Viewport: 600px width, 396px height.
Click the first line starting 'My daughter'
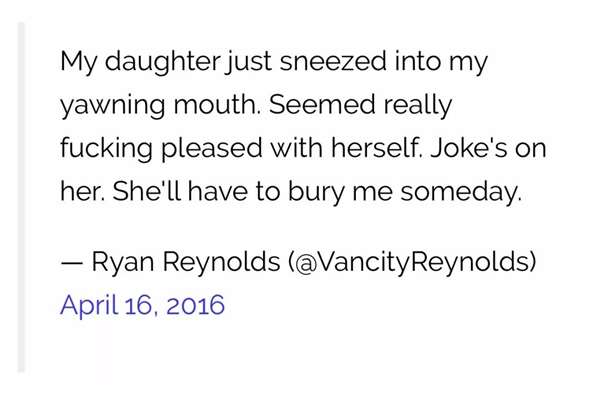[274, 62]
